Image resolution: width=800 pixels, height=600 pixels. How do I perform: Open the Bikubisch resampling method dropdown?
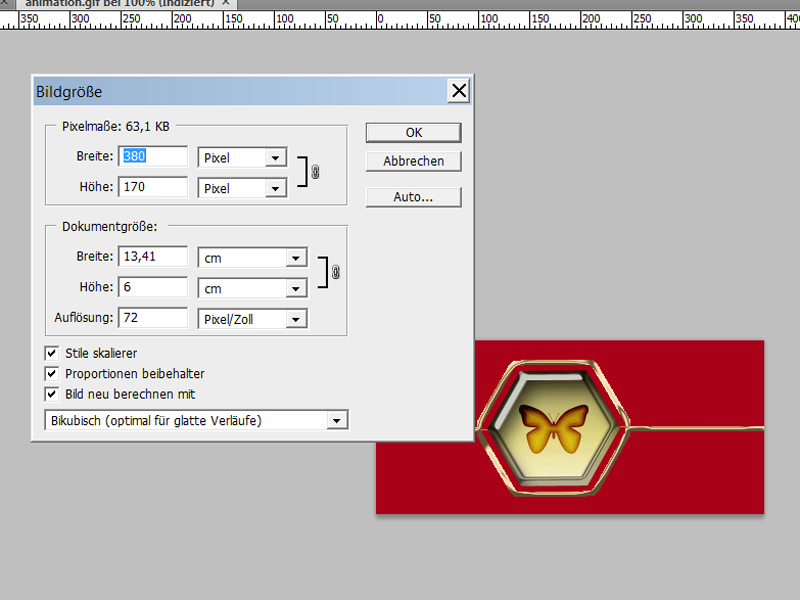point(337,421)
